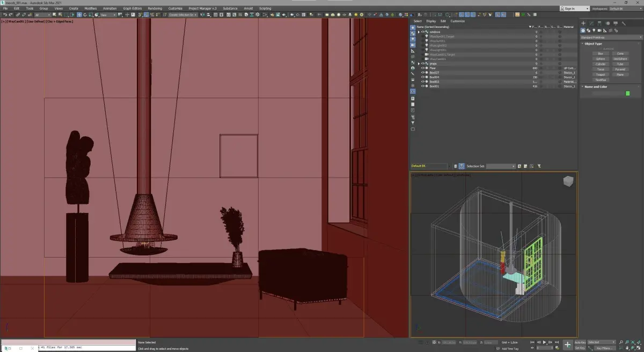Open the Customize menu in Scene Explorer
Image resolution: width=644 pixels, height=352 pixels.
tap(458, 21)
